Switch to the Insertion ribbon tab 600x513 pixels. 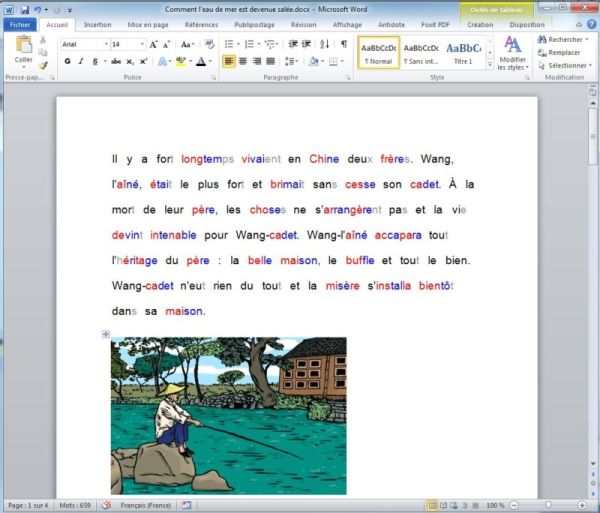pos(97,24)
